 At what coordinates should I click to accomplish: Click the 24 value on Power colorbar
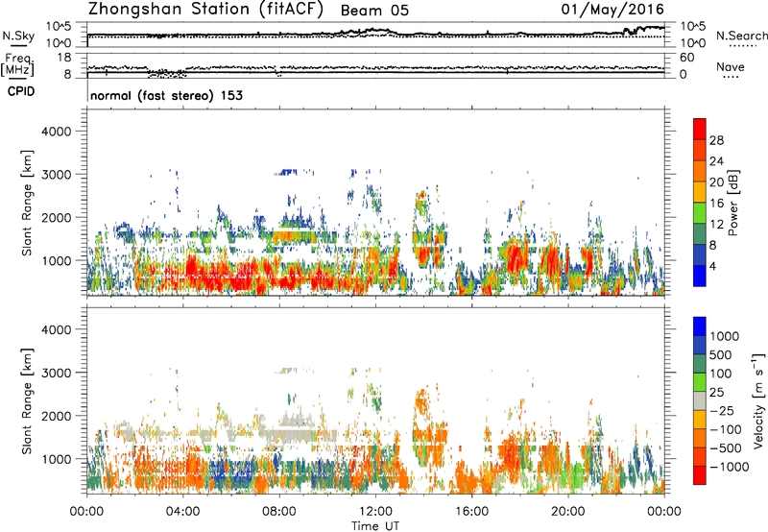coord(716,161)
